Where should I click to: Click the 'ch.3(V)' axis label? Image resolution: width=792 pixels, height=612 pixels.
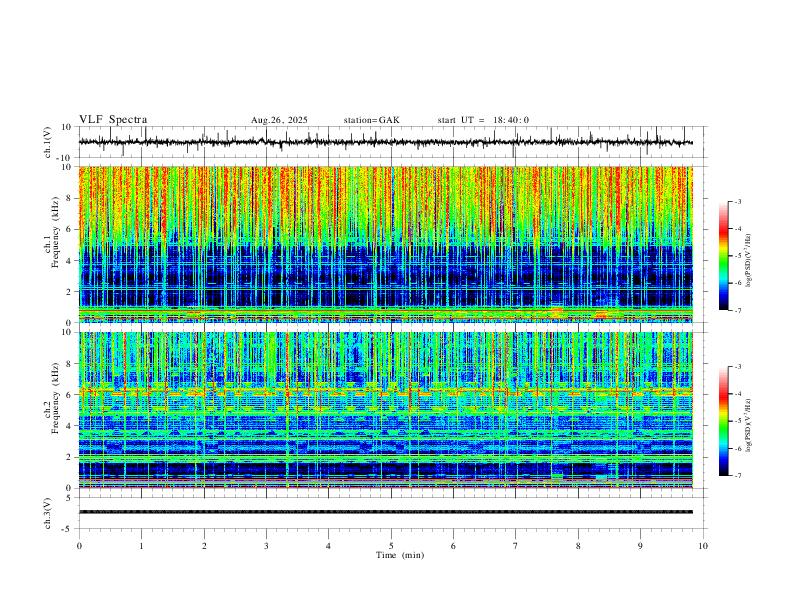point(48,513)
